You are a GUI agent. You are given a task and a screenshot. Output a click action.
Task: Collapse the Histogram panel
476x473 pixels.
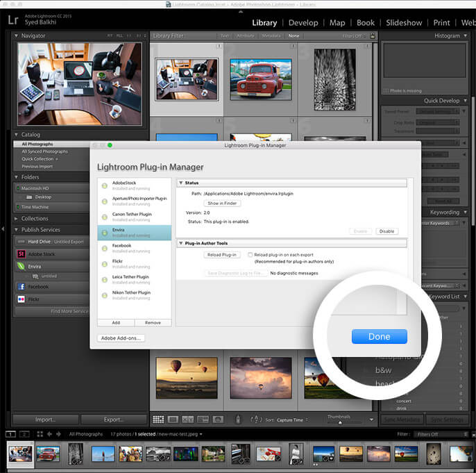[x=466, y=36]
